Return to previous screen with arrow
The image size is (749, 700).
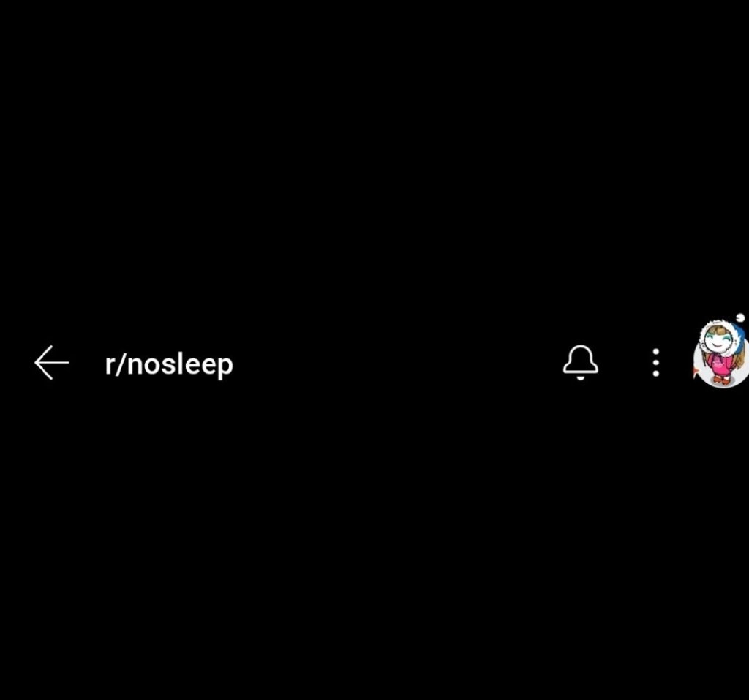coord(52,363)
